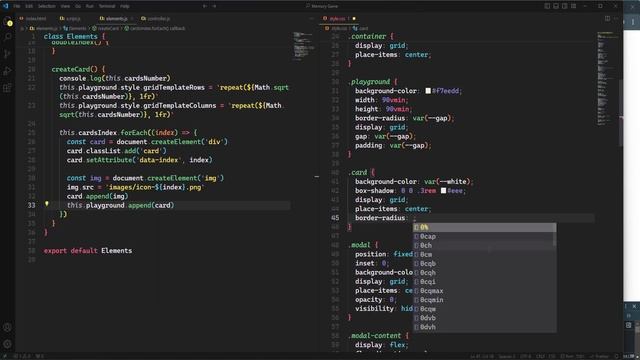Click the cursor position in status bar

(x=482, y=356)
